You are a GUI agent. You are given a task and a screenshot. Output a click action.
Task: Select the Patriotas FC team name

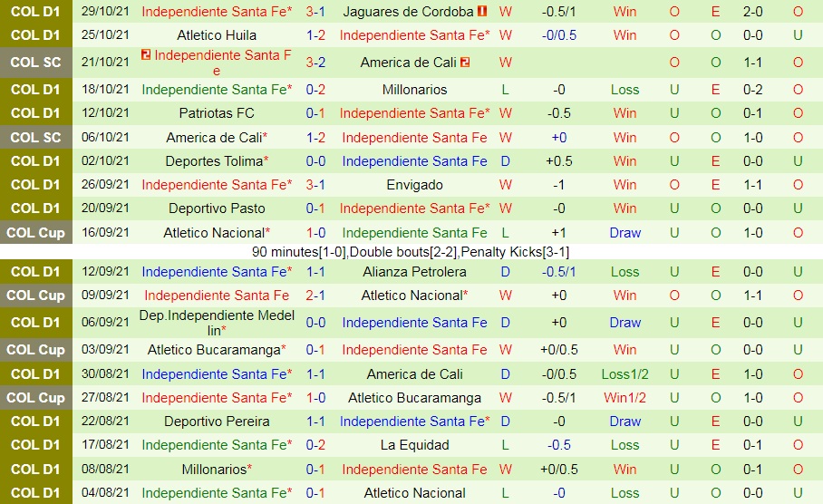point(217,113)
